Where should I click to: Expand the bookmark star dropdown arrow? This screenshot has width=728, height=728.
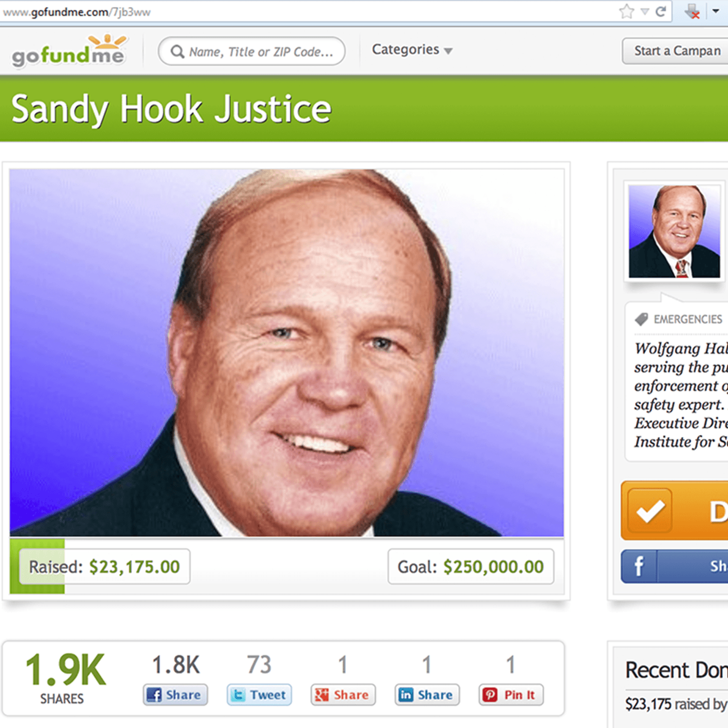645,12
